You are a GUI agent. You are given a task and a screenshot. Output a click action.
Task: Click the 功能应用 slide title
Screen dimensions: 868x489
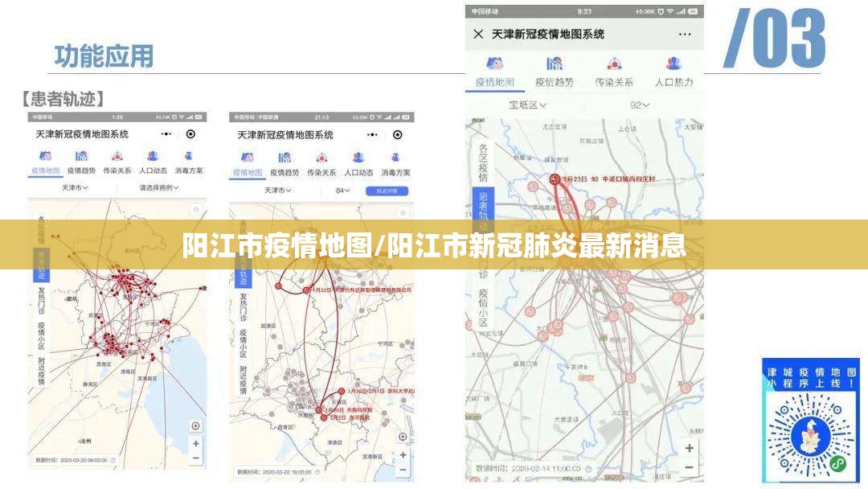click(x=104, y=56)
